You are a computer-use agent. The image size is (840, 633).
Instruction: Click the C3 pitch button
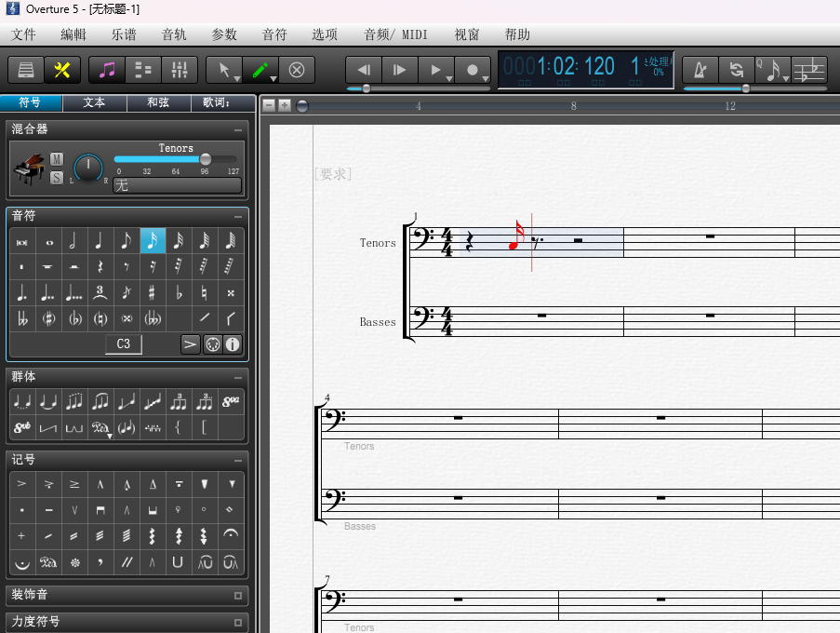coord(124,343)
